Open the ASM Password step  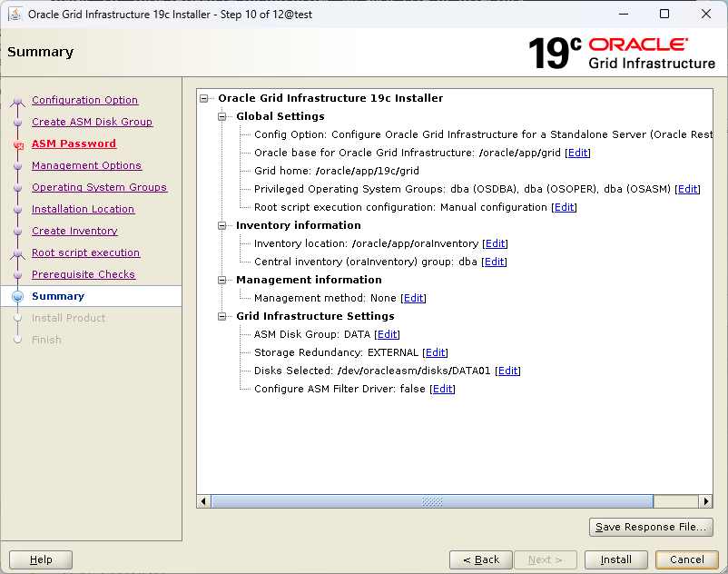[74, 143]
